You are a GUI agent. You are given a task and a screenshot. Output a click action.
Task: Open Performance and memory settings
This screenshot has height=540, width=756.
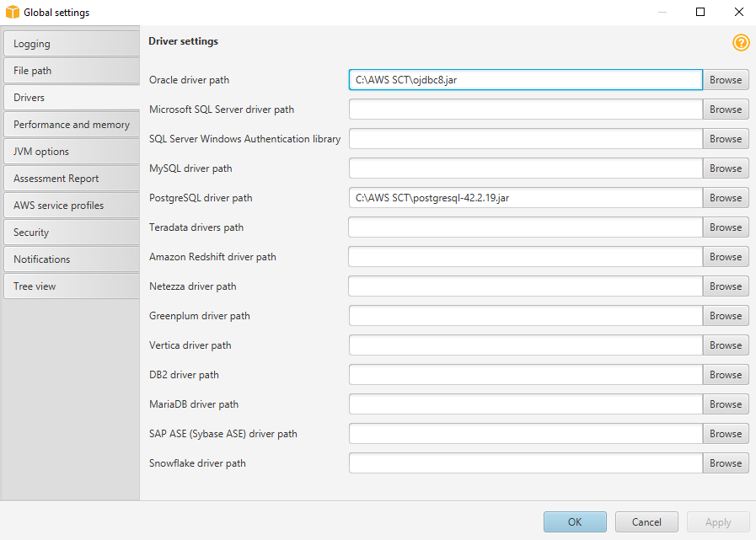click(x=71, y=124)
